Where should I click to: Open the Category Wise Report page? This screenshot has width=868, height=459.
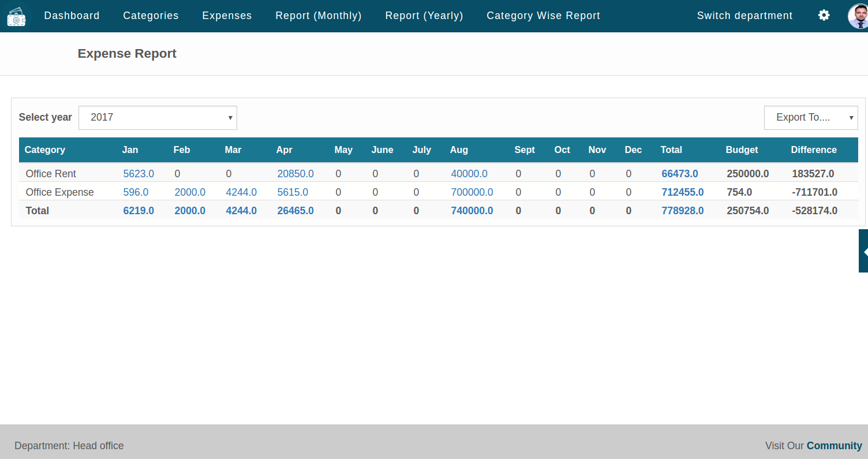(542, 16)
